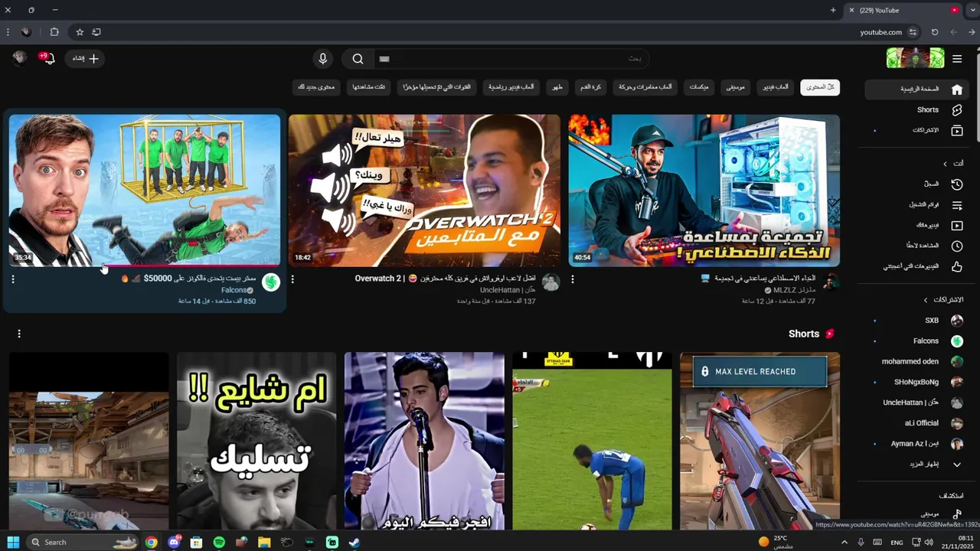Click the create (إنشاء) plus button
The height and width of the screenshot is (551, 980).
coord(85,58)
